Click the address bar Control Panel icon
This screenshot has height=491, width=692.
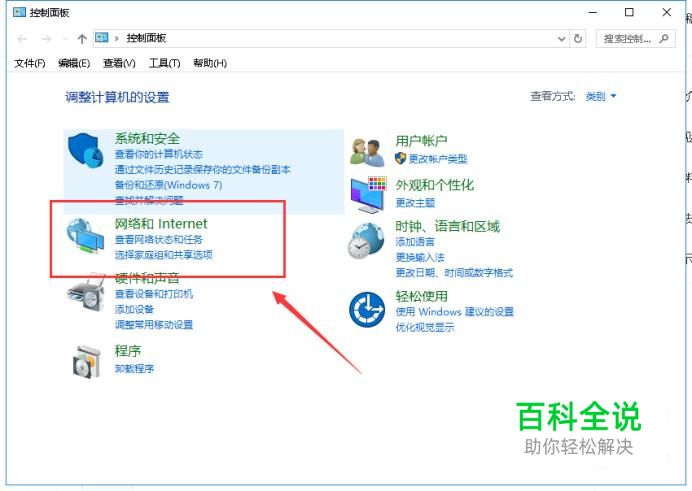tap(102, 37)
